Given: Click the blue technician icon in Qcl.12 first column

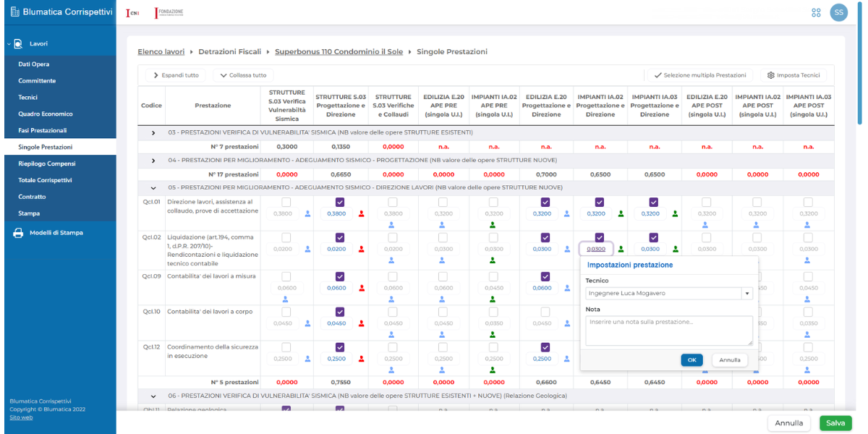Looking at the screenshot, I should [307, 359].
